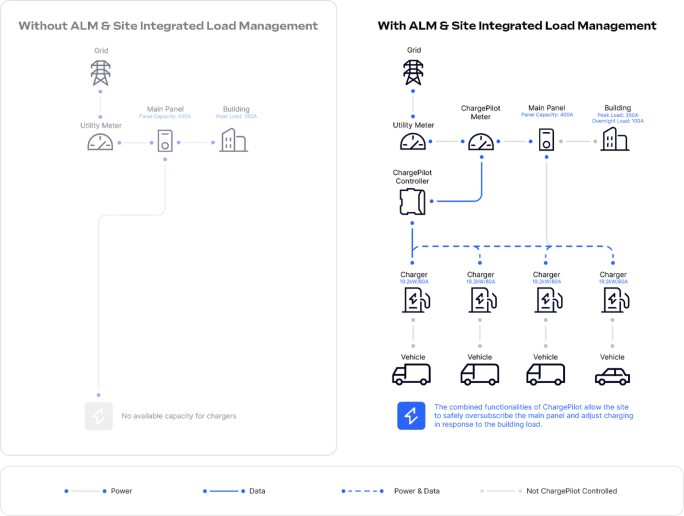This screenshot has width=684, height=516.
Task: Click the 'Charger' label above the car's charger
Action: pyautogui.click(x=613, y=275)
